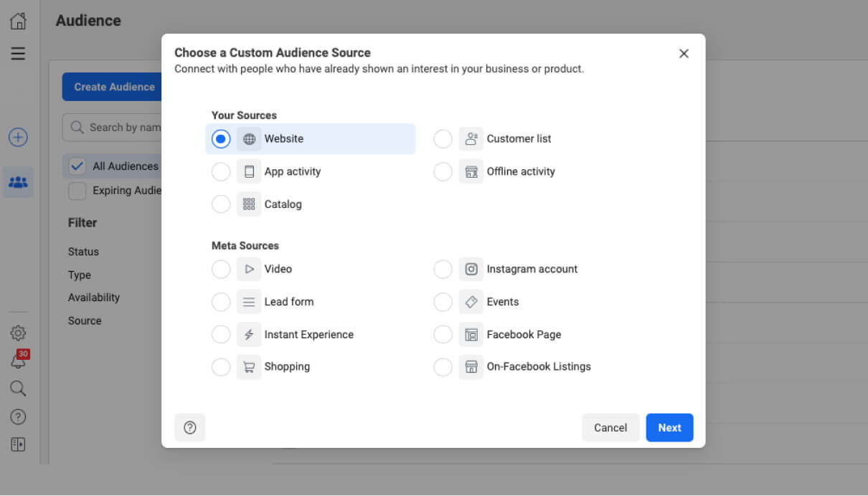Screen dimensions: 868x496
Task: Click the play icon beside Video
Action: (249, 270)
